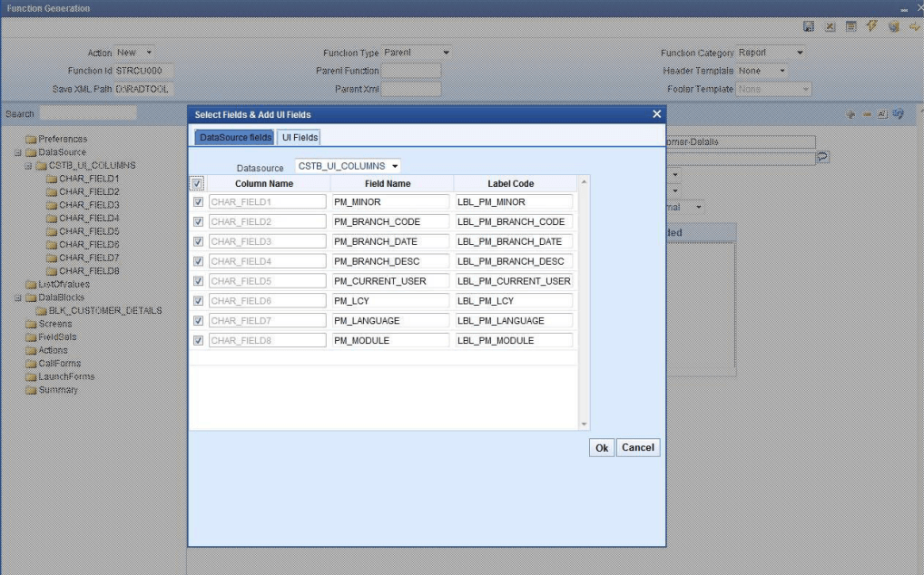Click the LBL_PM_LANGUAGE label code input
924x575 pixels.
tap(514, 321)
